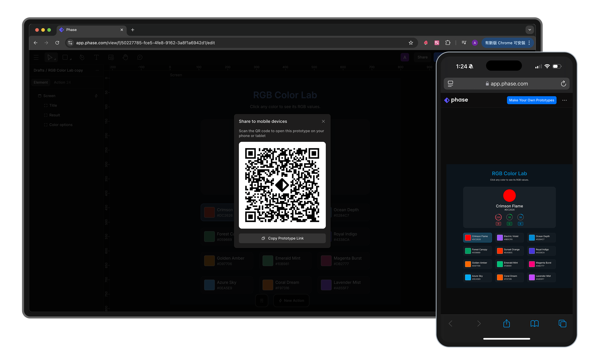The image size is (600, 364).
Task: Open the Phase hamburger menu
Action: (36, 58)
